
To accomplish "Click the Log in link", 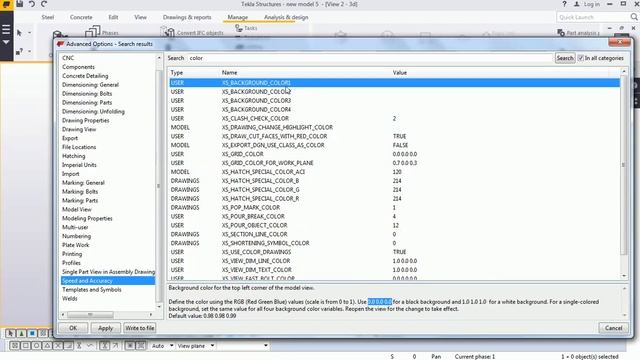I will 591,4.
